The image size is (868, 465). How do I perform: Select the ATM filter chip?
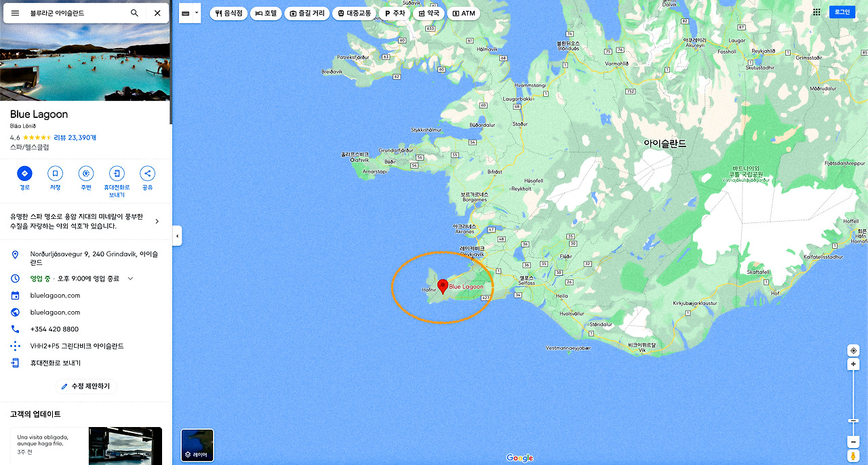(464, 13)
